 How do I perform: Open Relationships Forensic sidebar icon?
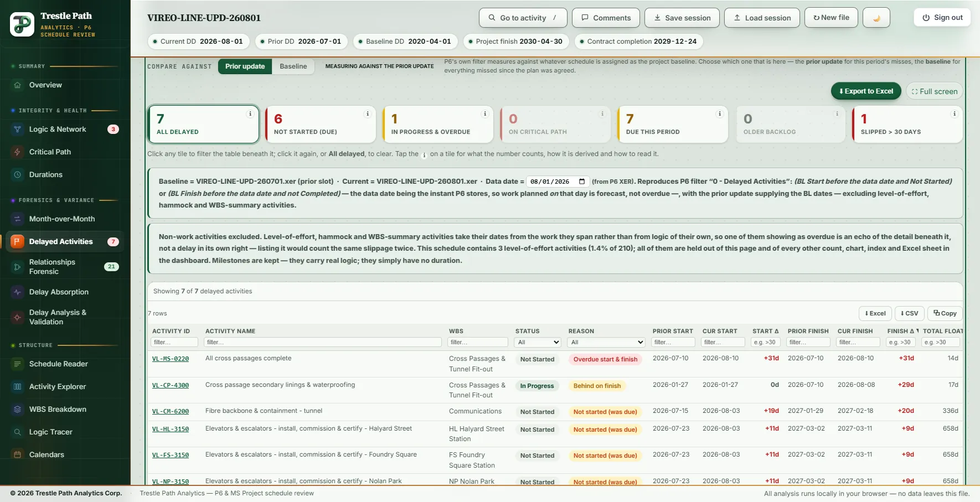pos(17,267)
